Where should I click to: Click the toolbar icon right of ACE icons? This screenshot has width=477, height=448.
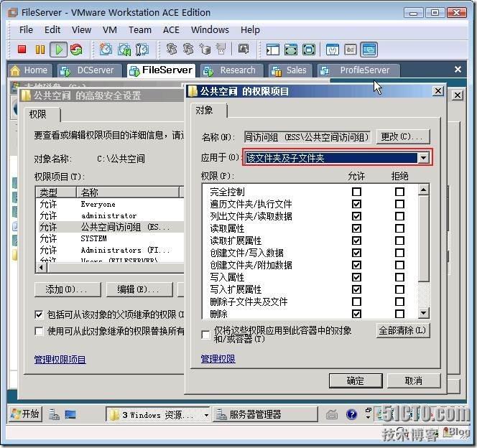coord(244,49)
